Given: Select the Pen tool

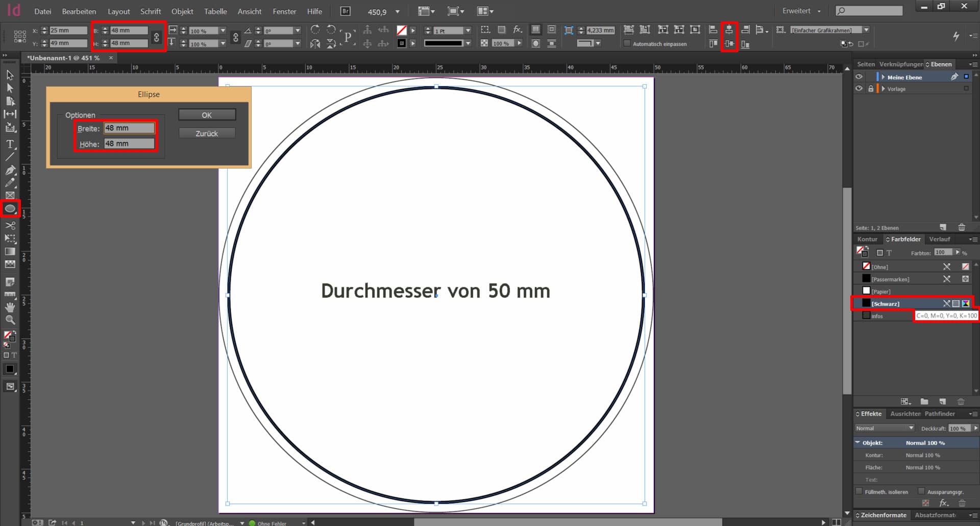Looking at the screenshot, I should click(x=10, y=171).
